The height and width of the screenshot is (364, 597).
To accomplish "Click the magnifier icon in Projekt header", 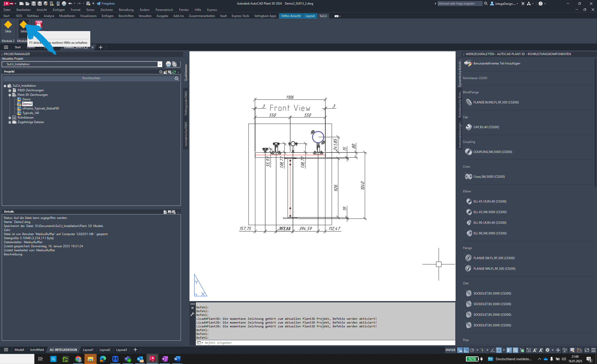I will [x=161, y=72].
